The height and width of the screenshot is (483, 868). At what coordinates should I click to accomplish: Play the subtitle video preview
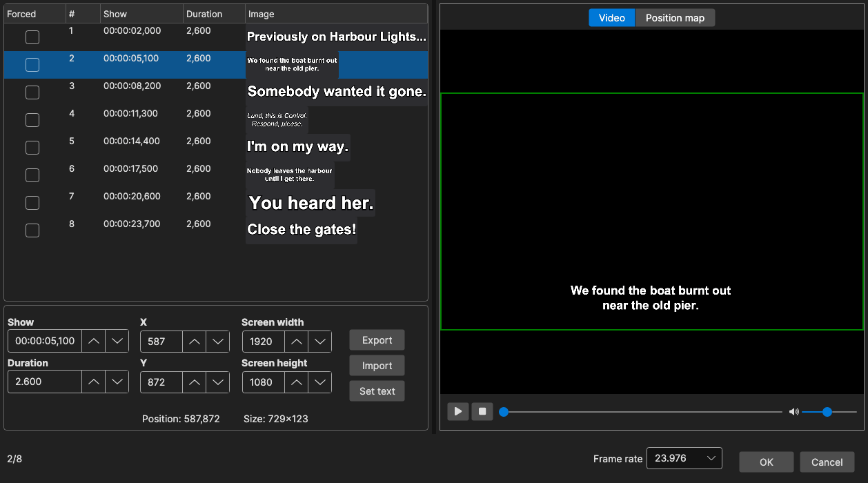pyautogui.click(x=457, y=411)
